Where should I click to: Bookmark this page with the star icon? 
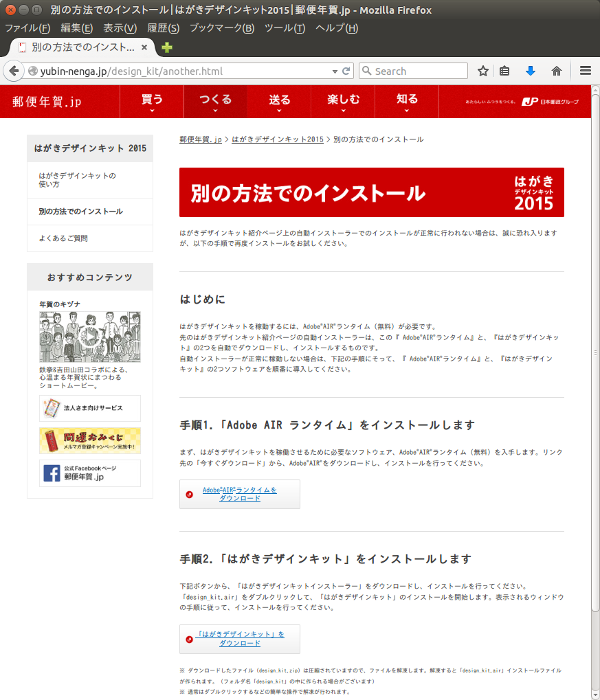click(483, 71)
